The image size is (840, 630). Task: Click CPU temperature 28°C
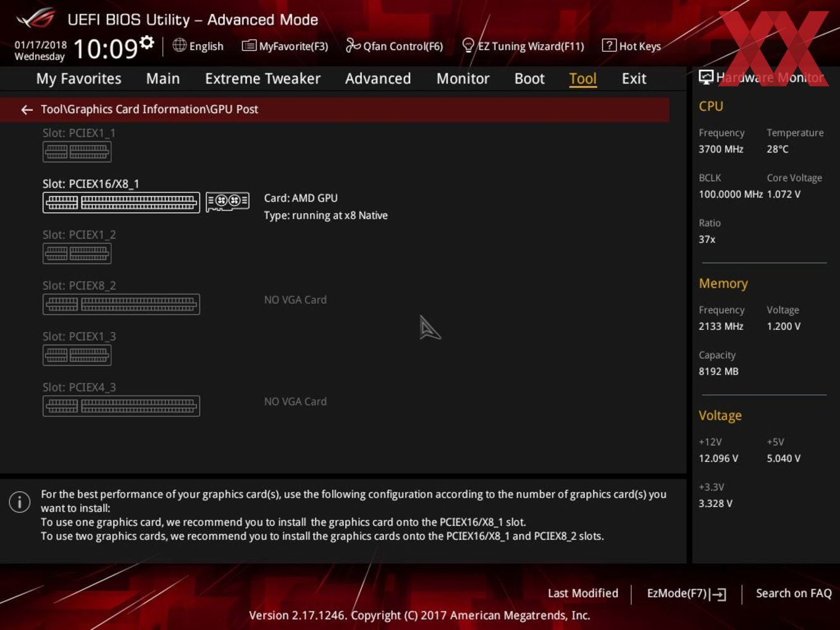click(778, 149)
